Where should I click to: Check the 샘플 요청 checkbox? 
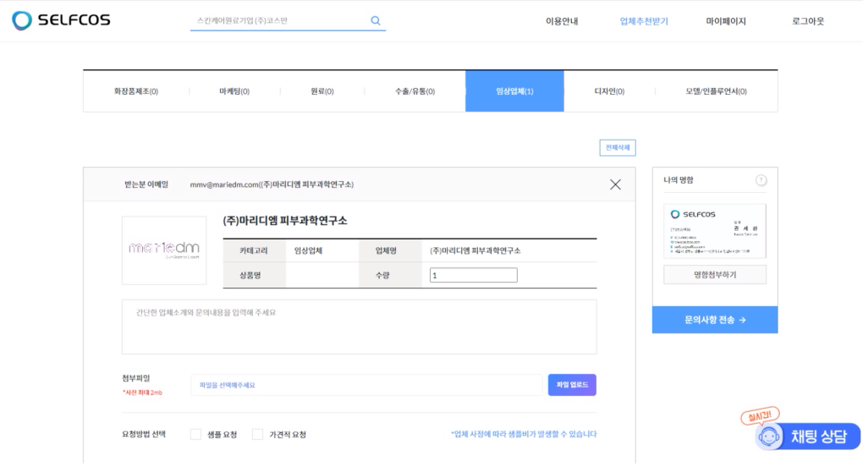point(196,434)
